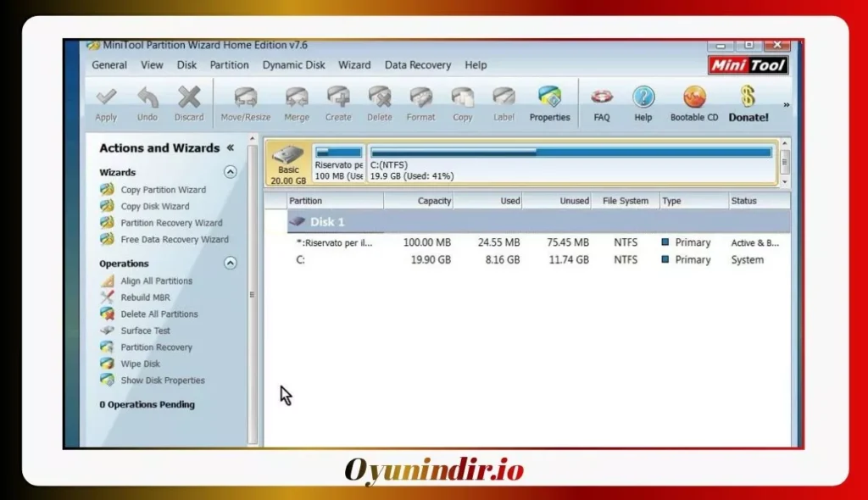
Task: Open the Partition menu
Action: pyautogui.click(x=229, y=64)
